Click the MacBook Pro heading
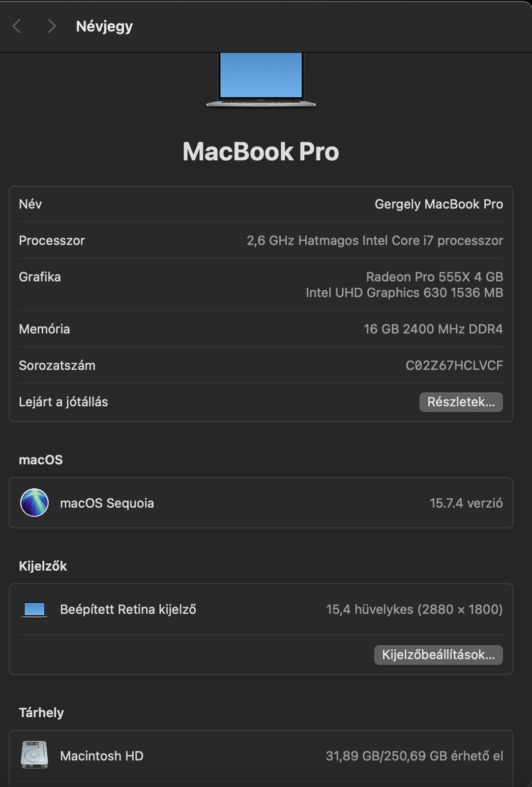This screenshot has height=787, width=532. [261, 151]
